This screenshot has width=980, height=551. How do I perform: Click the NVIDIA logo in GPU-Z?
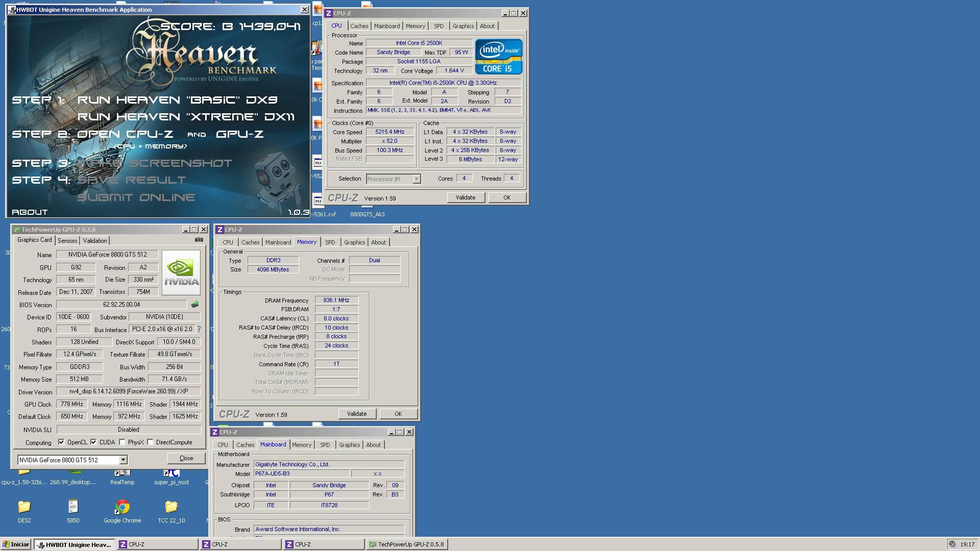(181, 272)
